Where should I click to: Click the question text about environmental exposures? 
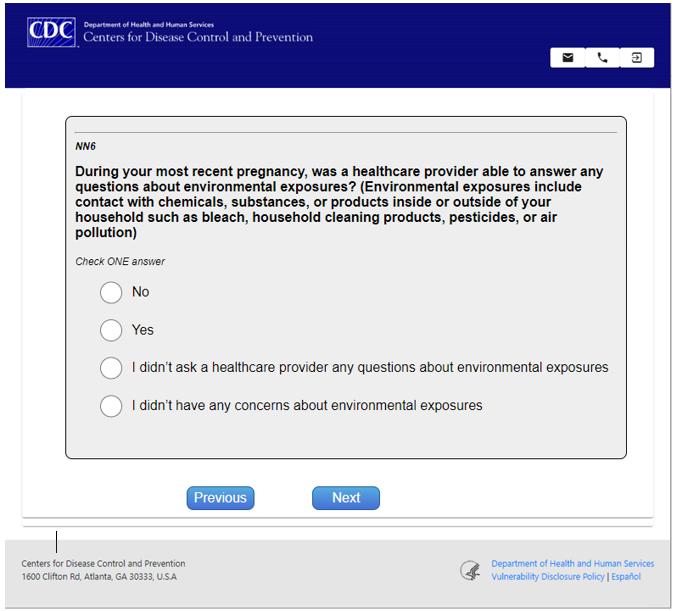pos(340,202)
